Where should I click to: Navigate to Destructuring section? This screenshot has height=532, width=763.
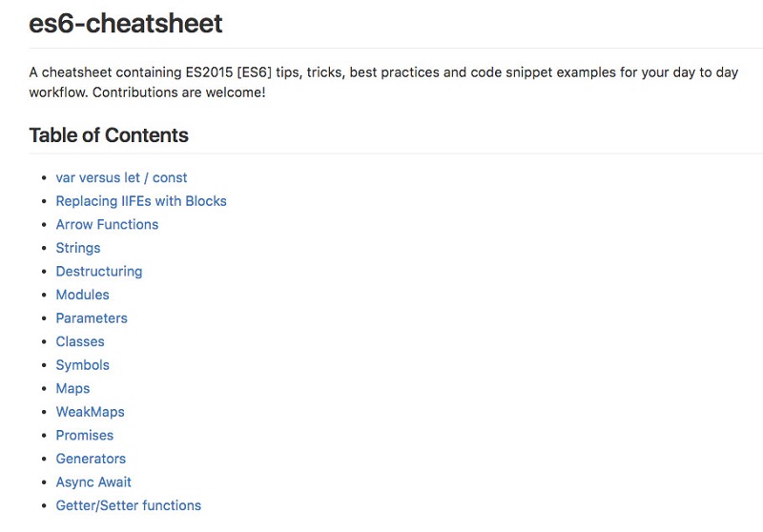[x=99, y=272]
